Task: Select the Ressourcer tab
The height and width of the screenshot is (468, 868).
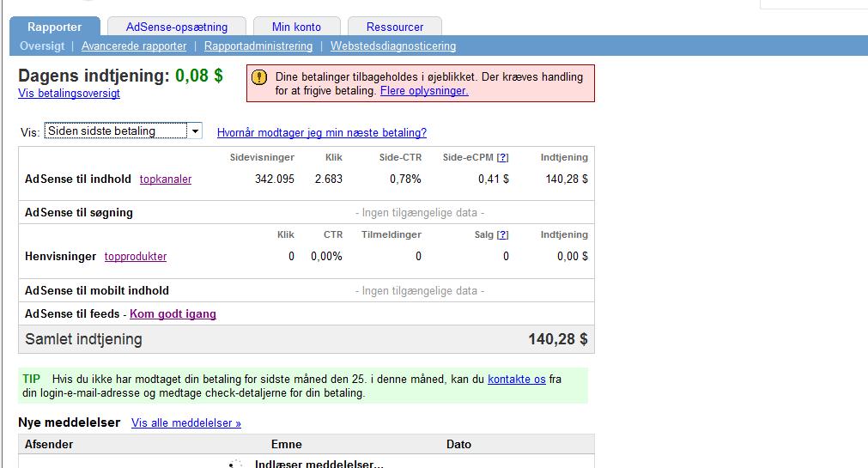Action: tap(396, 27)
